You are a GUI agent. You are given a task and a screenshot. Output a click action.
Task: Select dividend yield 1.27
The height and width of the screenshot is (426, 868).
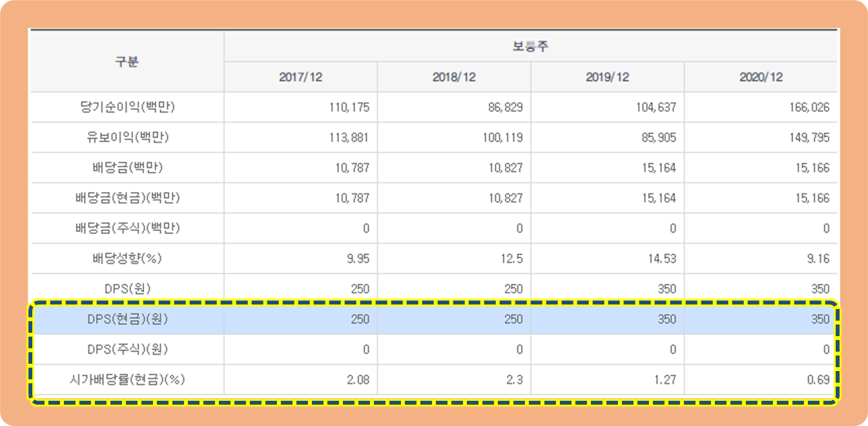pyautogui.click(x=665, y=380)
